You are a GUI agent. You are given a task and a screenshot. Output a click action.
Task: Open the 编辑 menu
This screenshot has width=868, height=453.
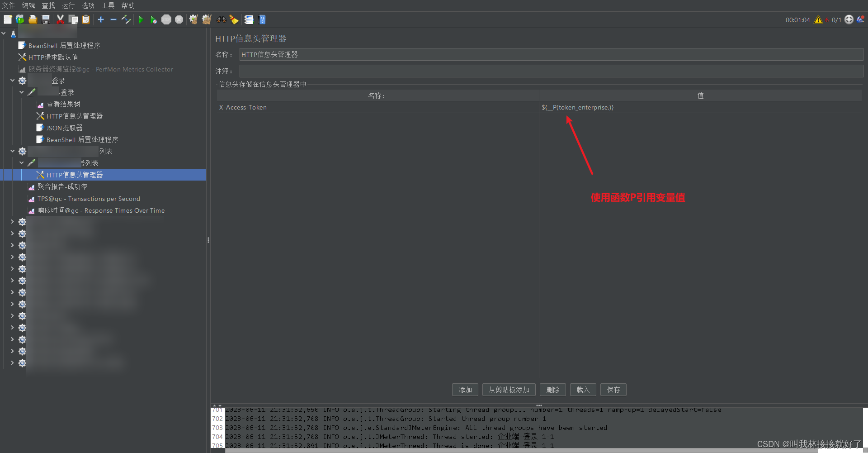click(28, 5)
